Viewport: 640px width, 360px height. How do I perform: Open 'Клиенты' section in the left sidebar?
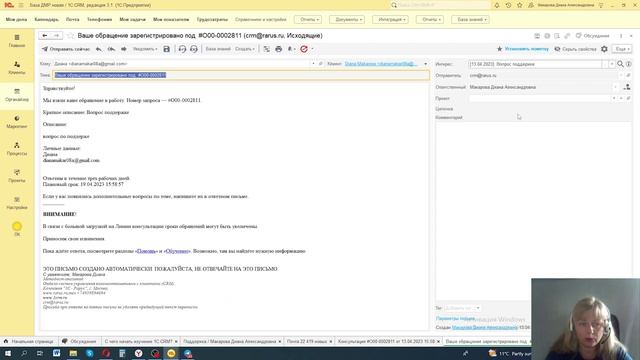pyautogui.click(x=17, y=68)
